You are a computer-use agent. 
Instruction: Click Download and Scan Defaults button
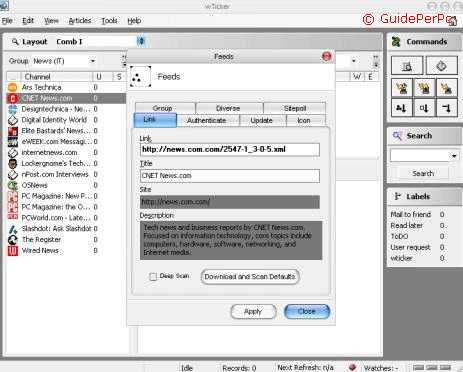[x=250, y=277]
